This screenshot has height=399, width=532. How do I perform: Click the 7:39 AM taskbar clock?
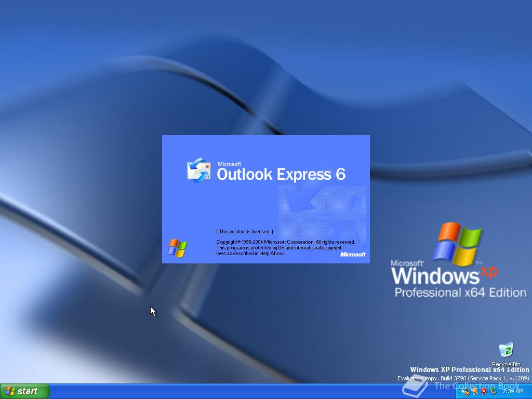(x=513, y=391)
